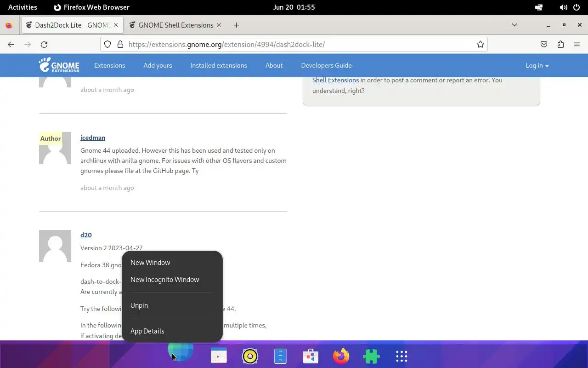
Task: Open d20's user profile link
Action: tap(86, 235)
